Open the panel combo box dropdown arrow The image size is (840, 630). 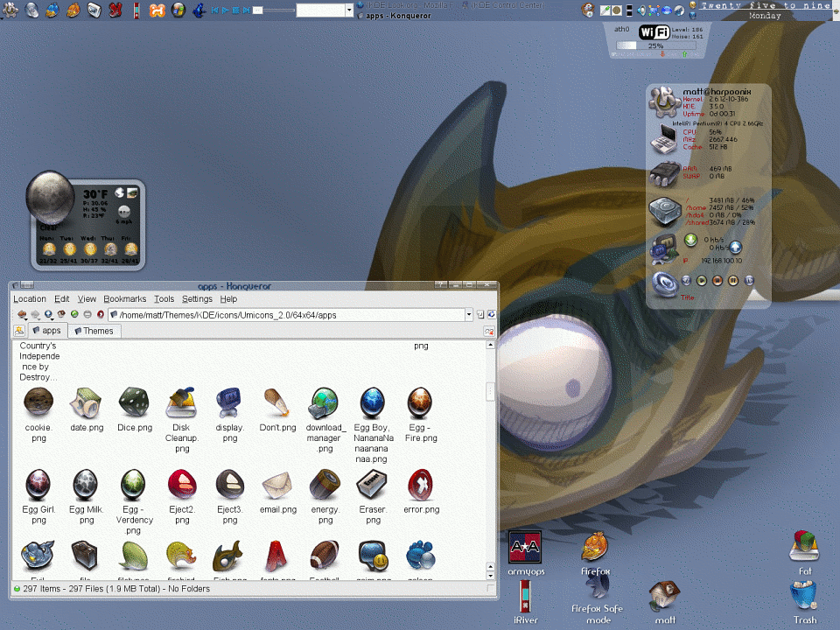349,10
